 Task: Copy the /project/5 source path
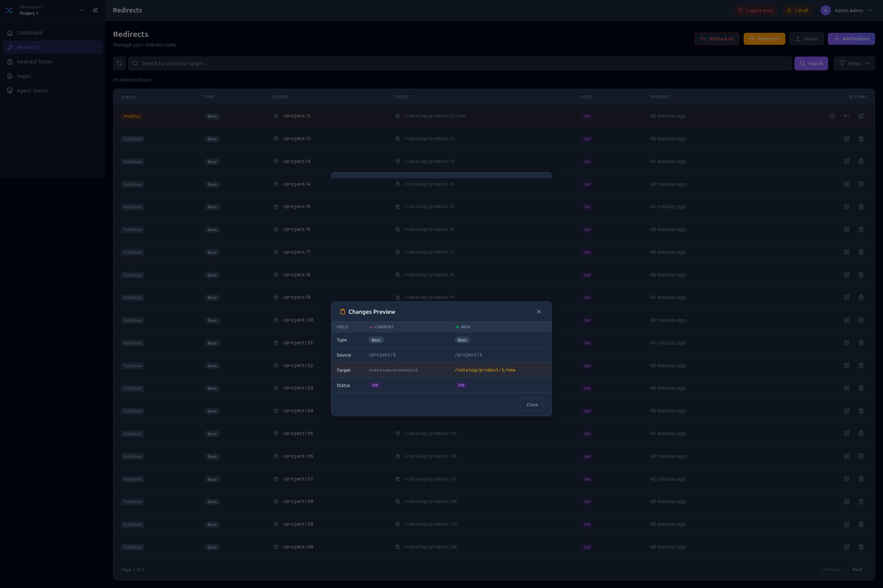pos(276,207)
